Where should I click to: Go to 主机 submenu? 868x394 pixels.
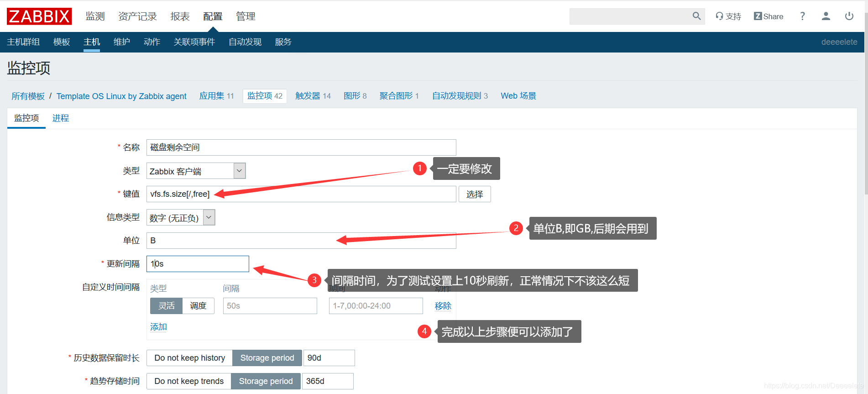(92, 42)
